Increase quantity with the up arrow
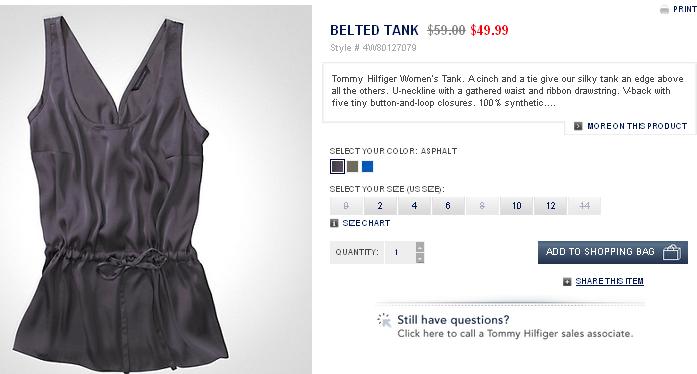Screen dimensions: 697x374 tap(420, 247)
